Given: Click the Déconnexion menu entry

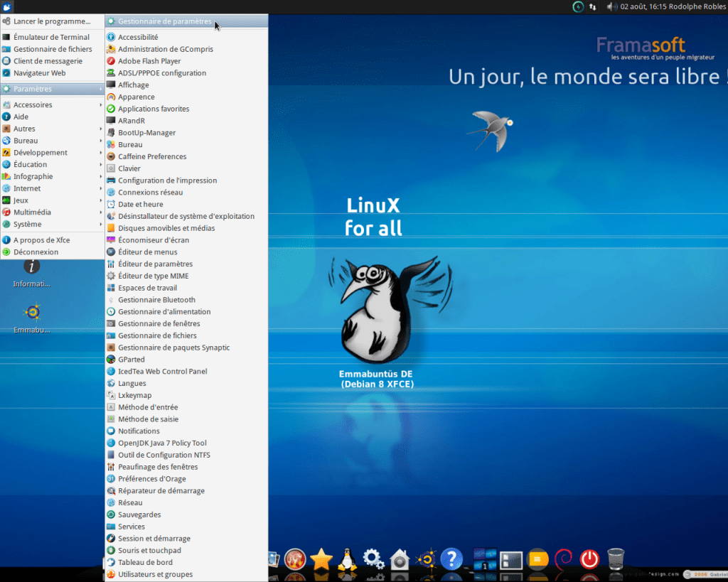Looking at the screenshot, I should tap(36, 252).
